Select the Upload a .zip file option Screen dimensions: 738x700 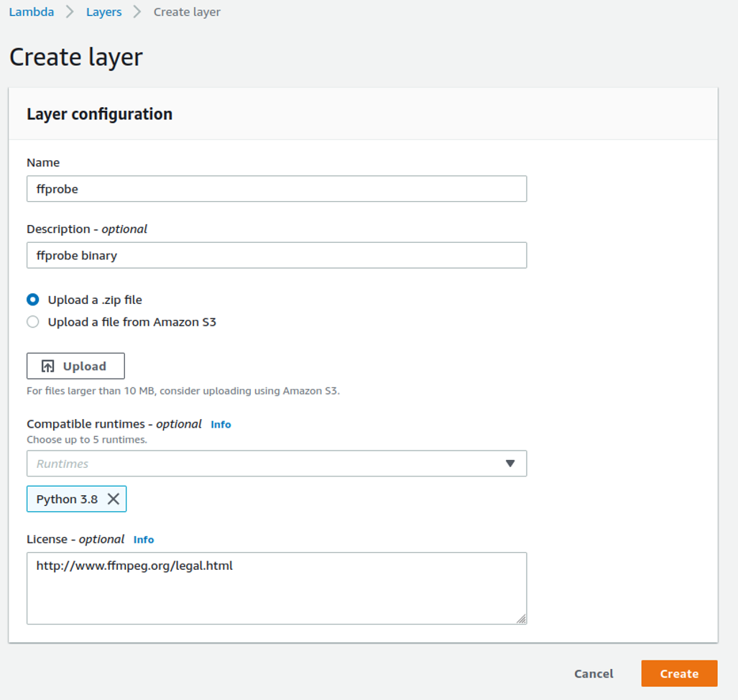point(32,300)
